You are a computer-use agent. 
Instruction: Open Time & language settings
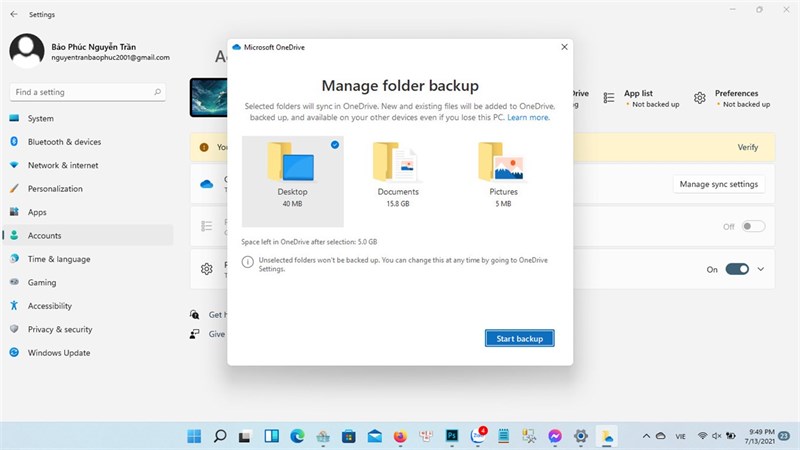point(88,259)
